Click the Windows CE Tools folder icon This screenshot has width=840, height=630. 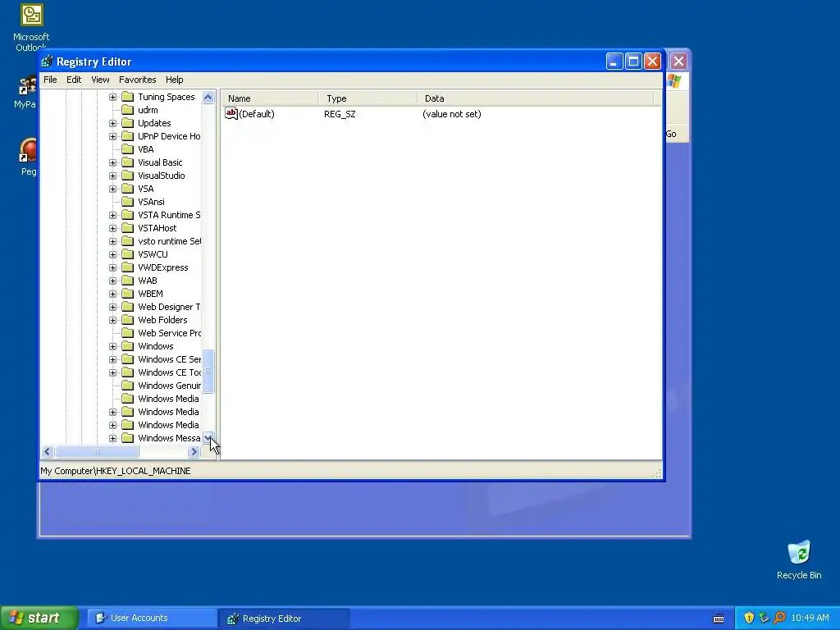pos(127,372)
